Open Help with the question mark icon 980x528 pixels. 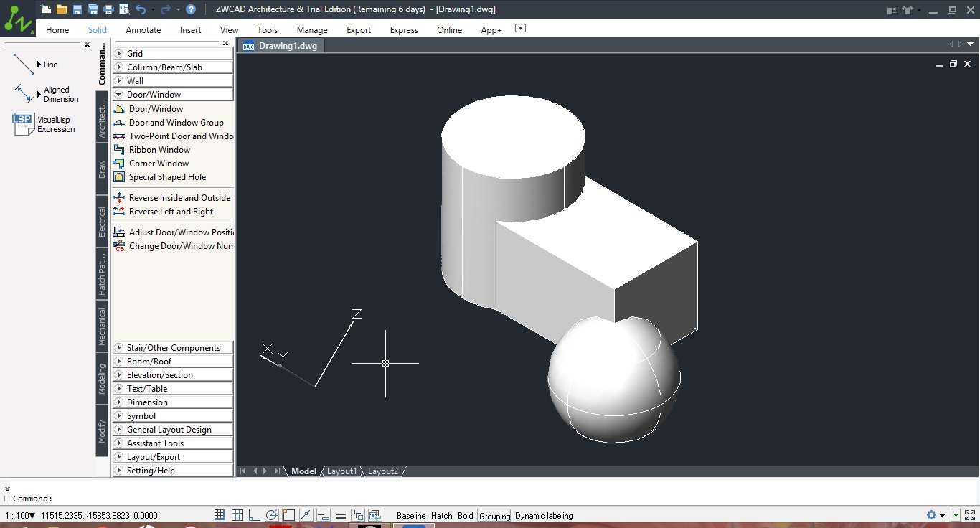pos(191,9)
